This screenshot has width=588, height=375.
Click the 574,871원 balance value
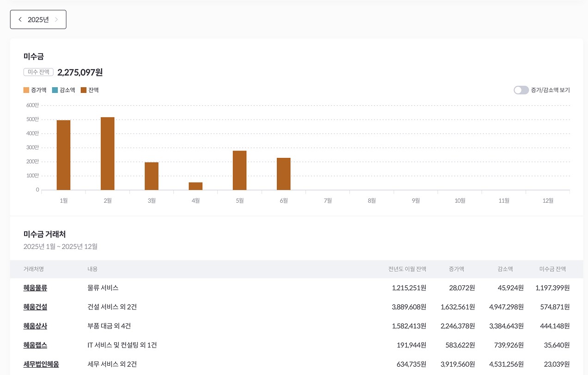[555, 307]
